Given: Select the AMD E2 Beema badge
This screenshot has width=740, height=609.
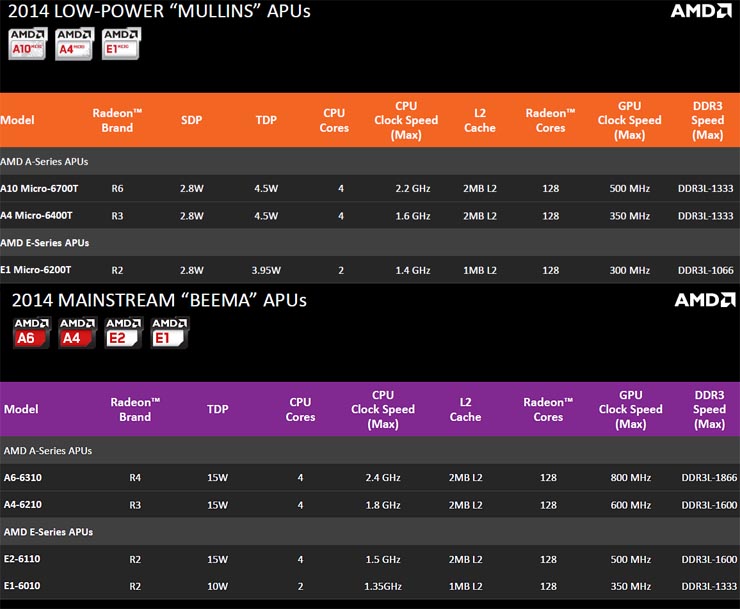Looking at the screenshot, I should coord(124,333).
